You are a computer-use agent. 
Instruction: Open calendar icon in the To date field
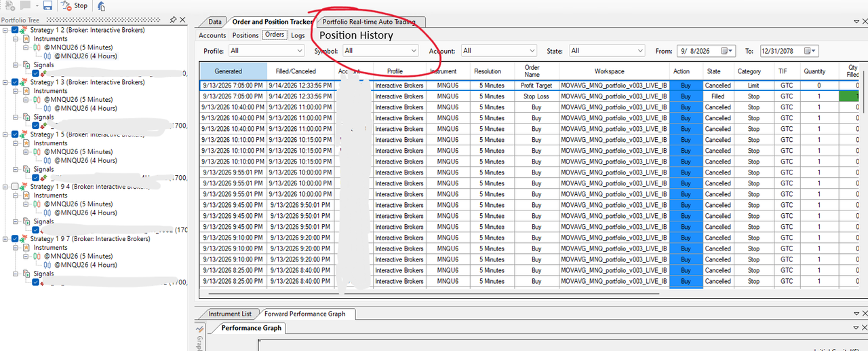coord(811,51)
